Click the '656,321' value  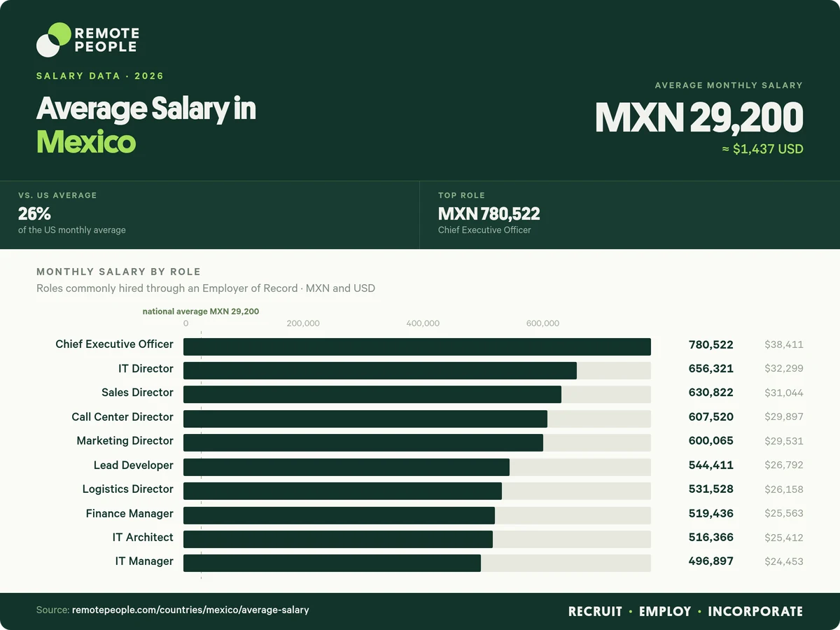(x=711, y=368)
